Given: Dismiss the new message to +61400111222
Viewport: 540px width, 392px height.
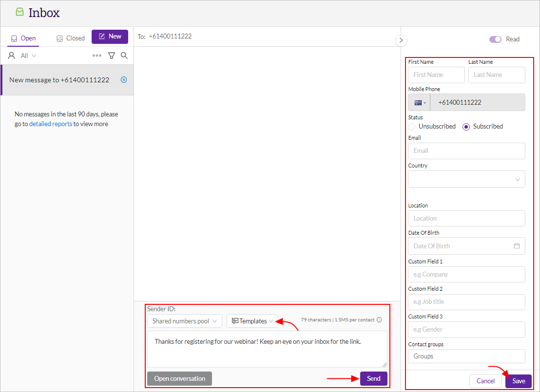Looking at the screenshot, I should pyautogui.click(x=123, y=79).
